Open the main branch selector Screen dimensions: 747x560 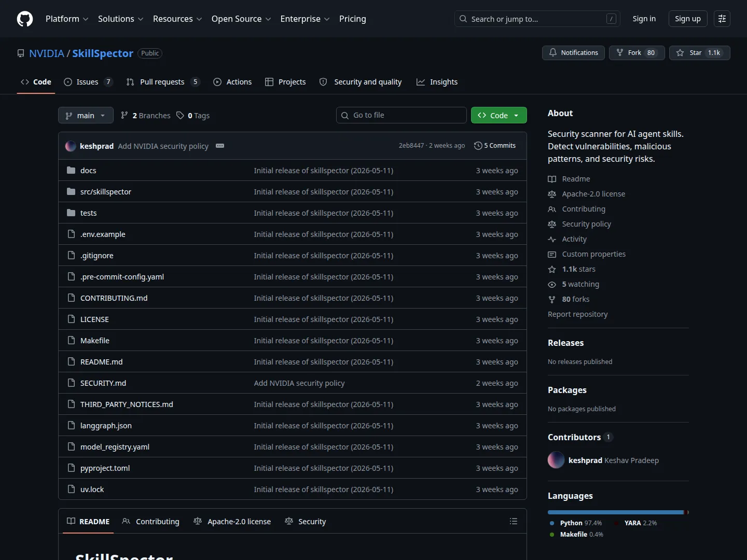(x=86, y=115)
